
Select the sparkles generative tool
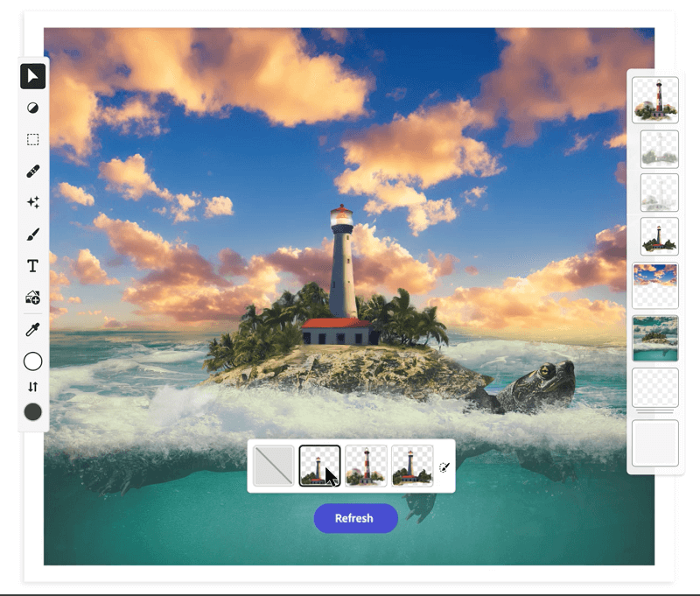point(32,202)
